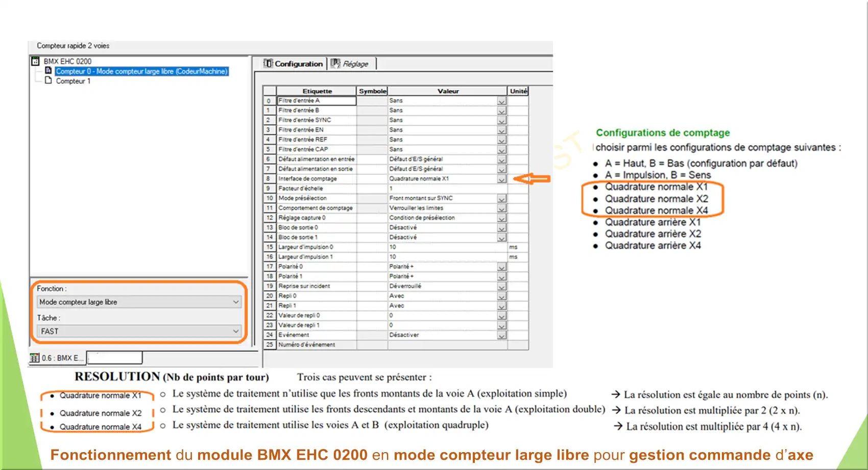
Task: Open Filtre d'entrée EN value dropdown
Action: point(501,130)
